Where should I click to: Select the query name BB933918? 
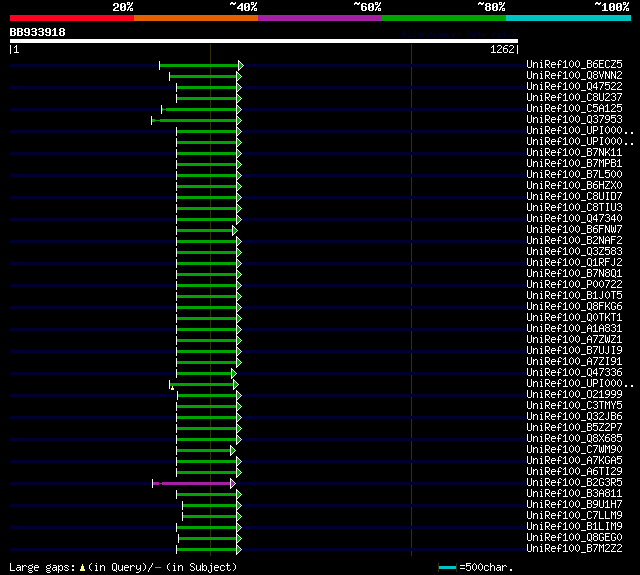(x=38, y=32)
